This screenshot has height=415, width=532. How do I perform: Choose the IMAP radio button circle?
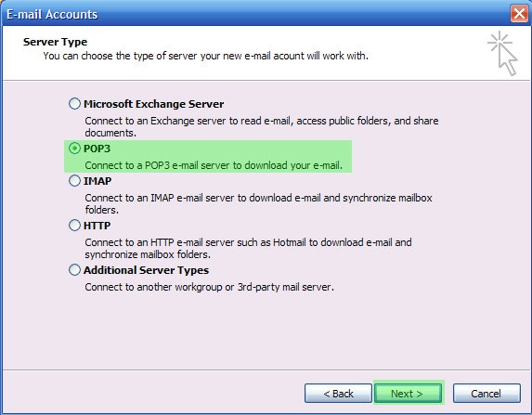74,180
